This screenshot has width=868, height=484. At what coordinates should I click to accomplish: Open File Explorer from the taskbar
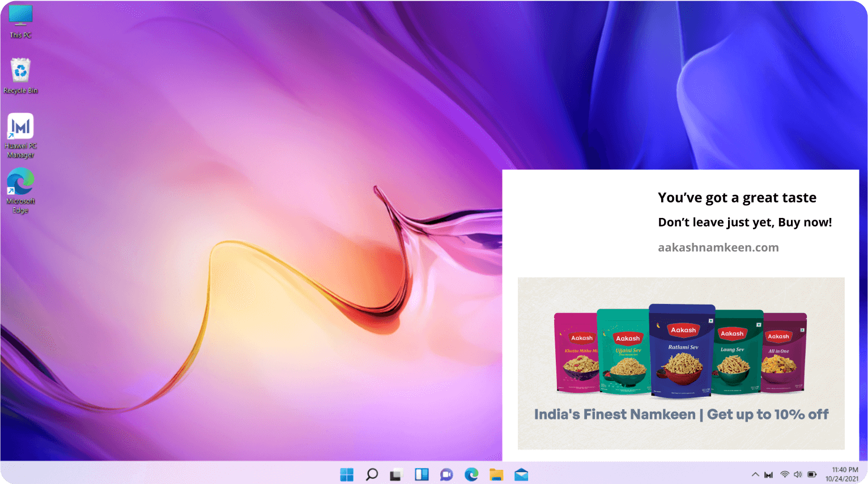click(496, 474)
